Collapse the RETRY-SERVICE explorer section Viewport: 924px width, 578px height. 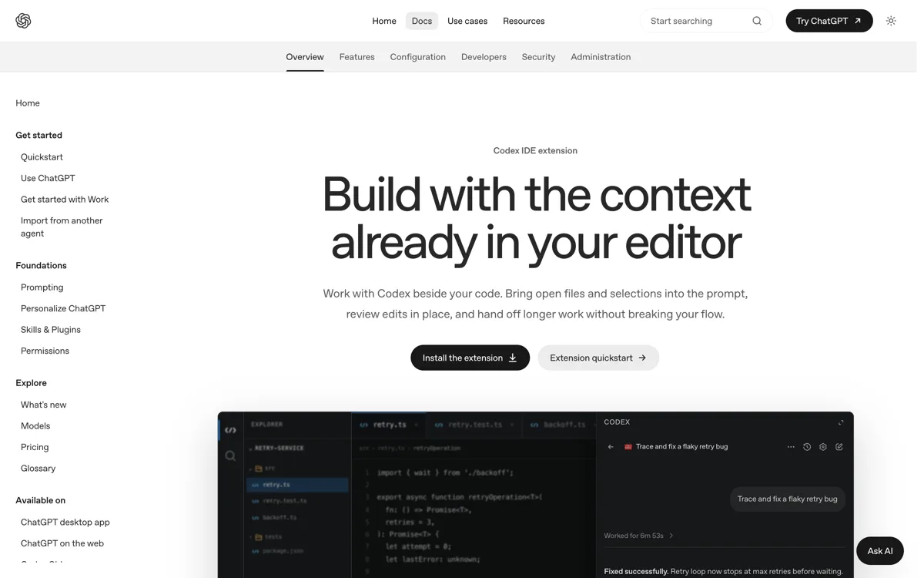276,448
